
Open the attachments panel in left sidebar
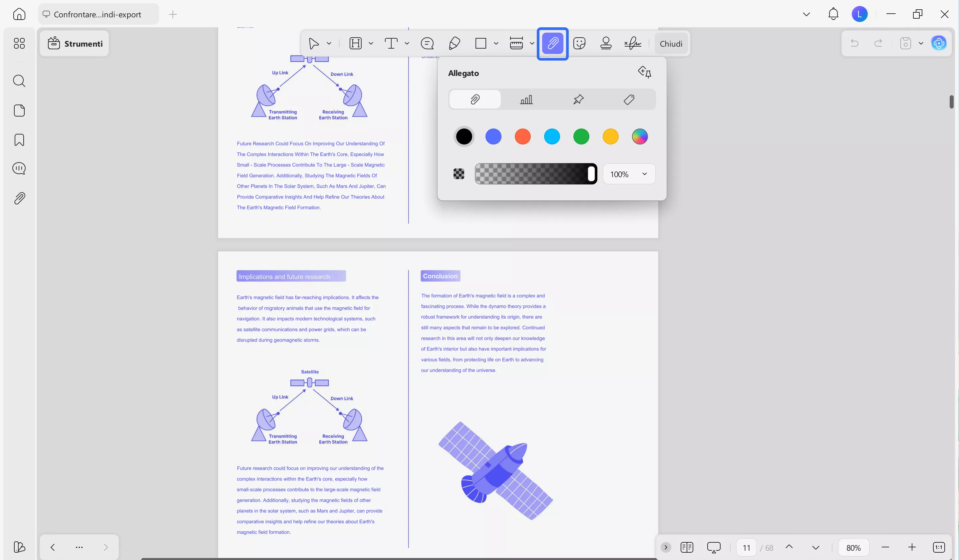tap(19, 198)
